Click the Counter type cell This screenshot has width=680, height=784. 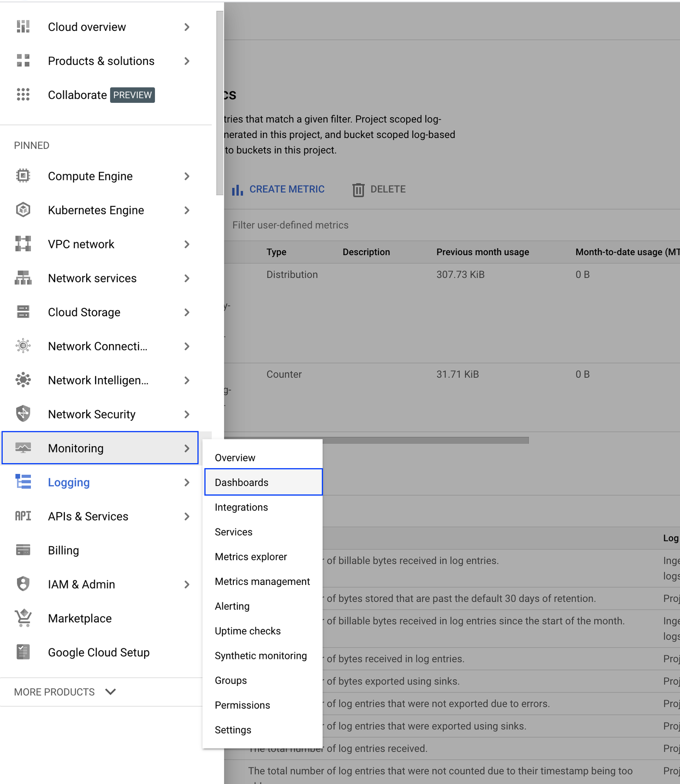click(x=284, y=374)
